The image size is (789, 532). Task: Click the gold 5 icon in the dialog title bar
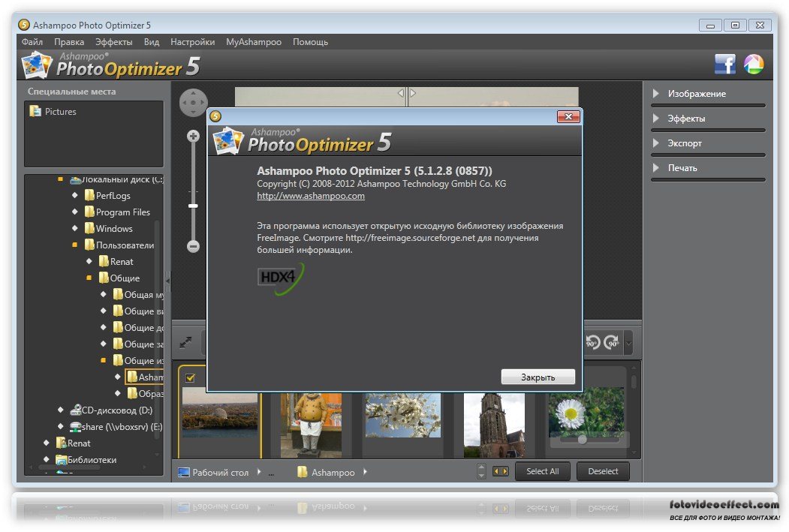tap(215, 116)
